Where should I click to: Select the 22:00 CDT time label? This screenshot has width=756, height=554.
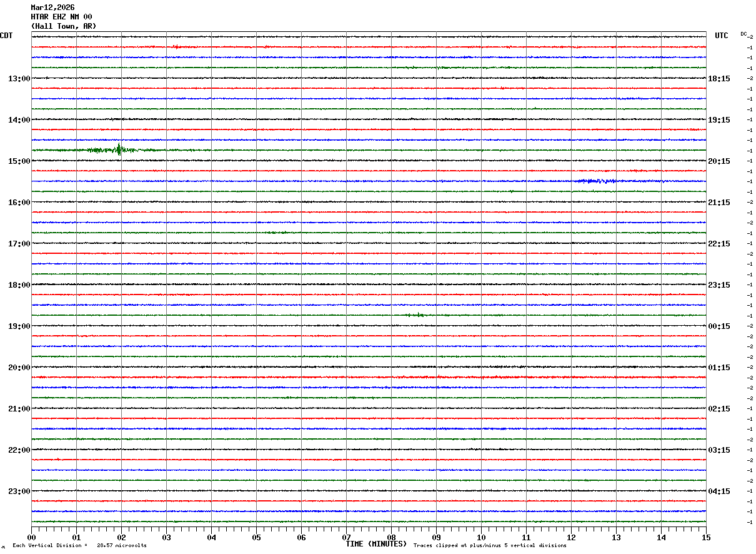coord(19,450)
